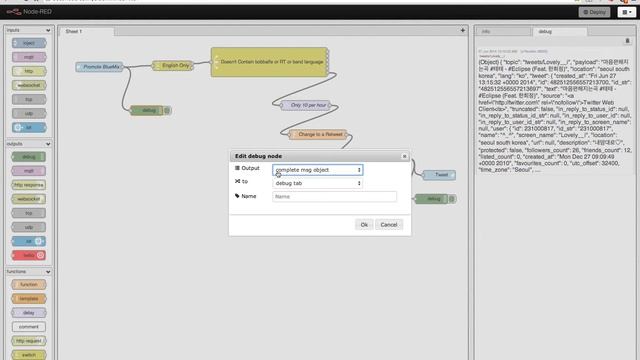Select the delay node in palette
Image resolution: width=640 pixels, height=360 pixels.
point(29,313)
